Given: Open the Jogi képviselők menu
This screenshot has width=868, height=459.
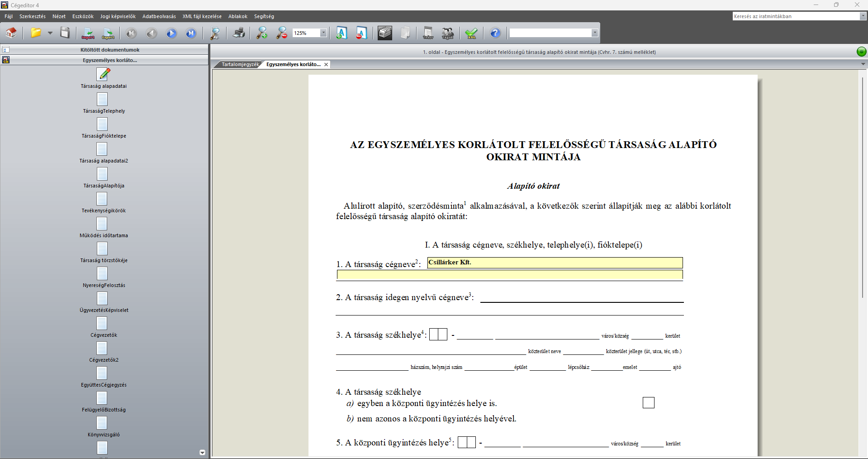Looking at the screenshot, I should (118, 16).
